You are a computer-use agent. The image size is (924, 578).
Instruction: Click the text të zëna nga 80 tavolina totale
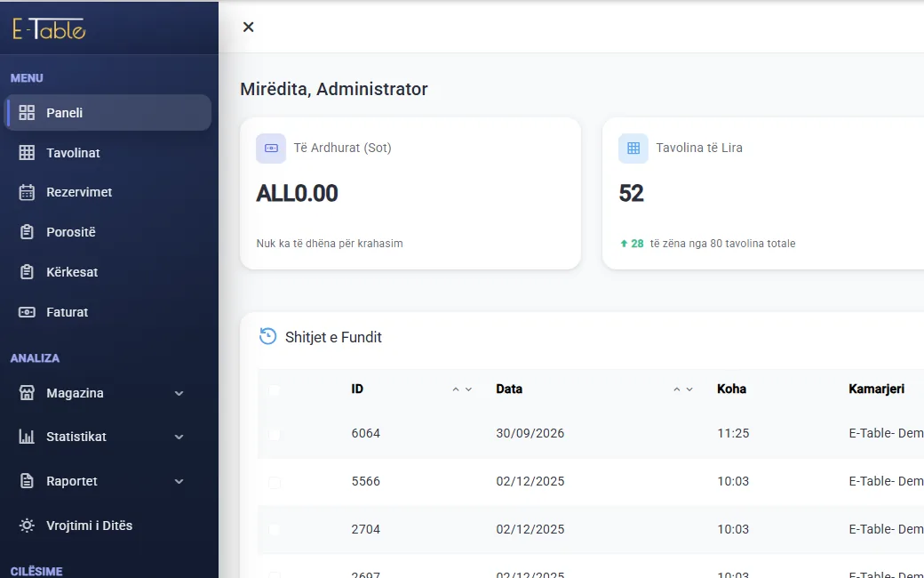[722, 244]
